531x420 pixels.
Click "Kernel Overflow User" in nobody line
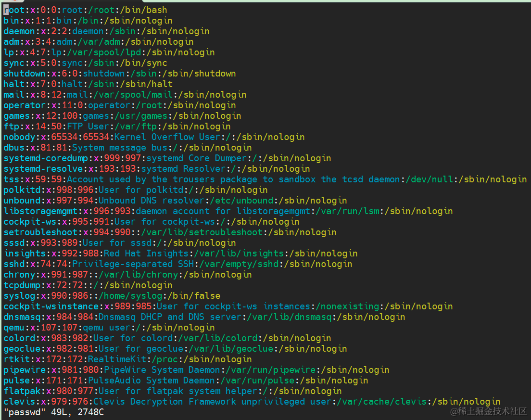(167, 137)
